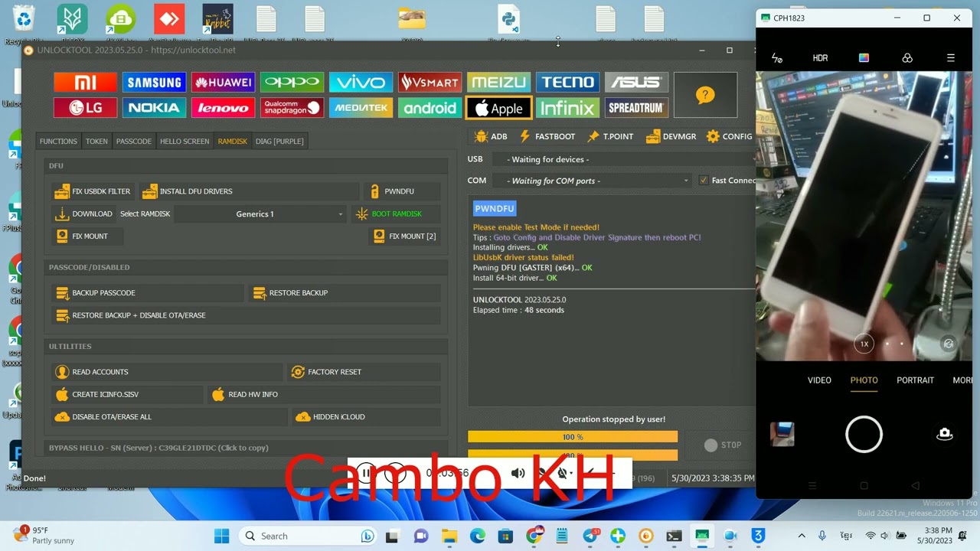980x551 pixels.
Task: Click CREATE ICINFO.SISV button
Action: [x=128, y=394]
